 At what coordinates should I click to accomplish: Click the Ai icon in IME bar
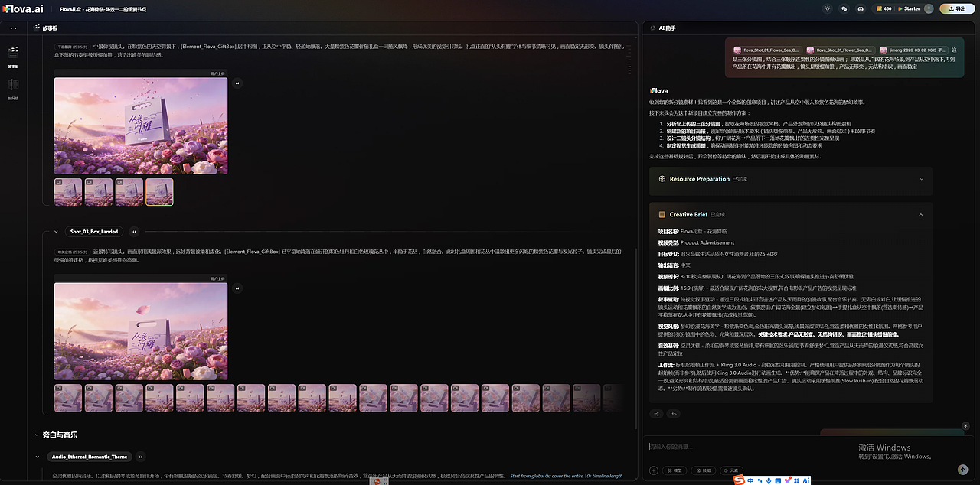[806, 480]
